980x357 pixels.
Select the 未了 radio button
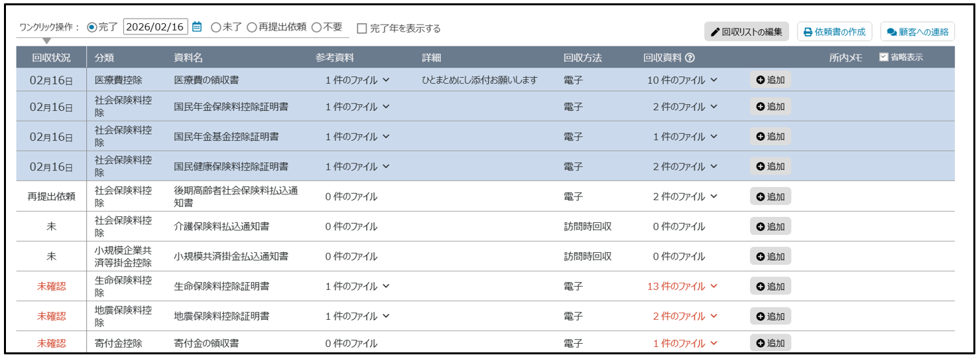[x=215, y=28]
